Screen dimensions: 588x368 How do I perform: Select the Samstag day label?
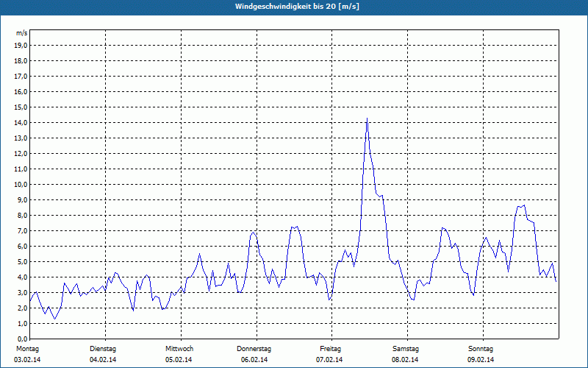[x=406, y=348]
